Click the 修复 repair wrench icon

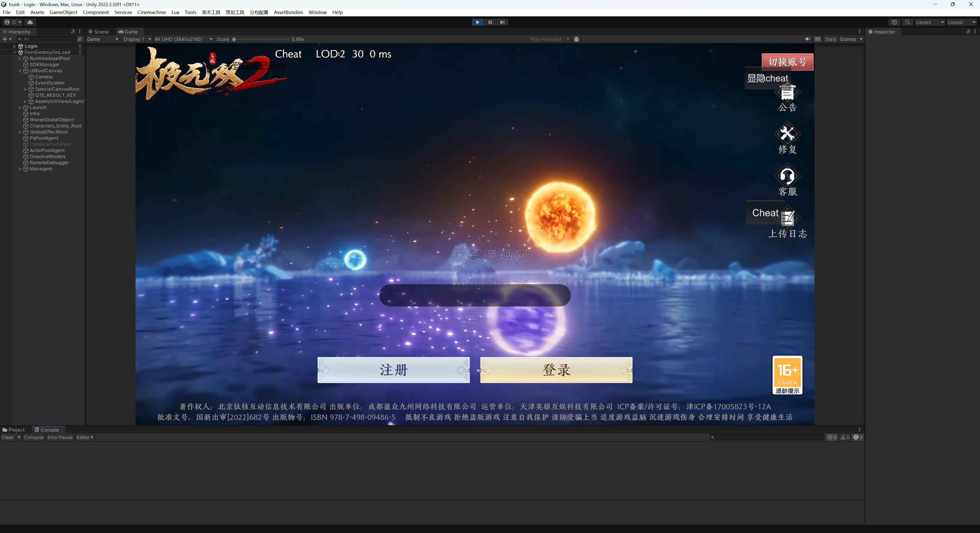point(787,134)
